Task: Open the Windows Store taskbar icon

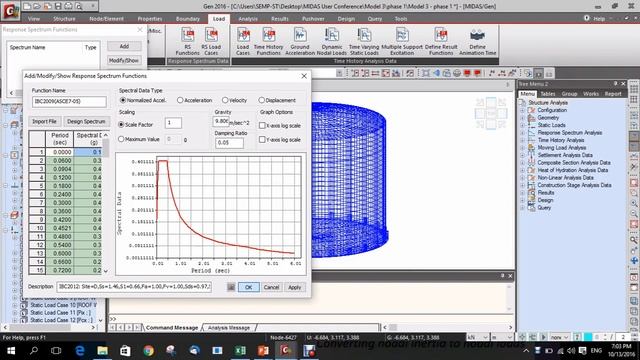Action: click(x=125, y=350)
